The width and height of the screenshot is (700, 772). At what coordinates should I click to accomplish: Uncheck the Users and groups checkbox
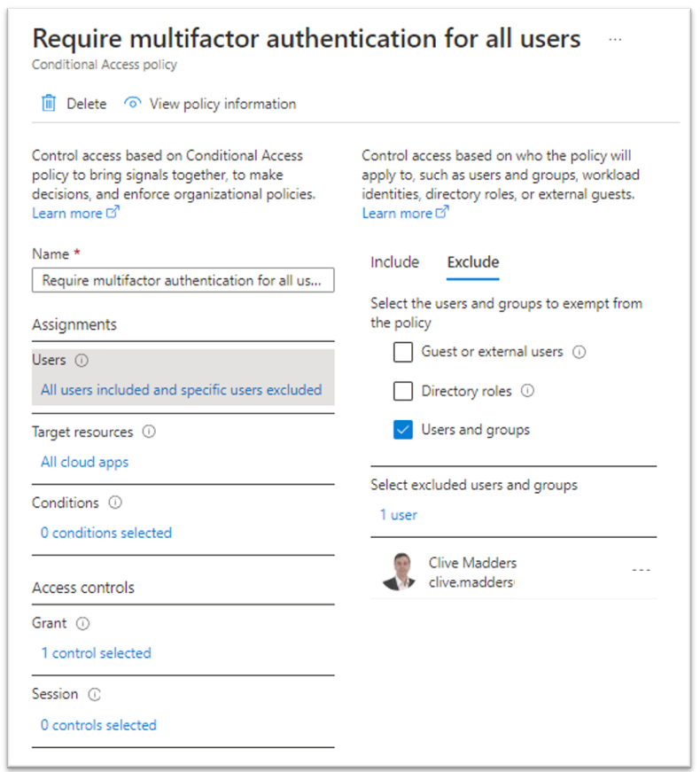coord(403,429)
